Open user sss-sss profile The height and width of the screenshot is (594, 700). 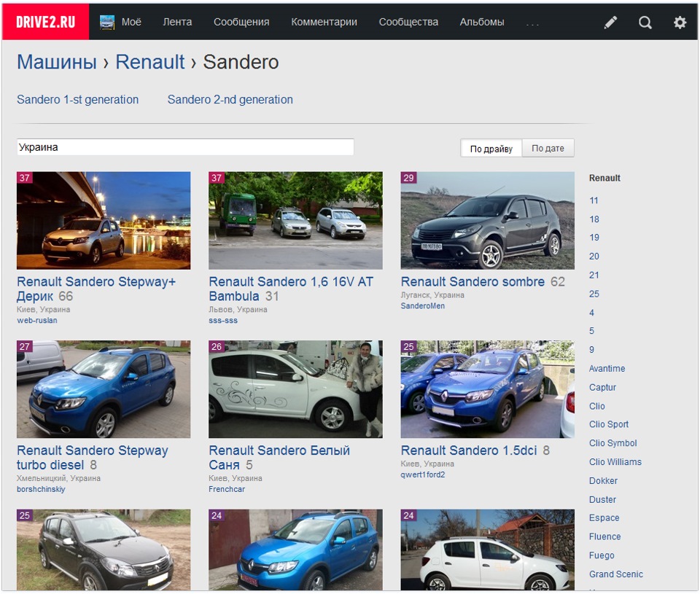click(223, 321)
